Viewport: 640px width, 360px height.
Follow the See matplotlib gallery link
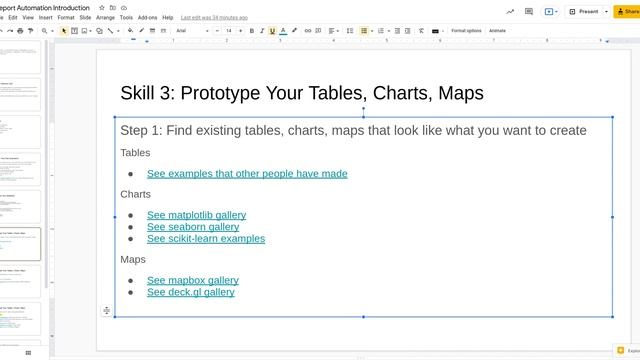pyautogui.click(x=196, y=215)
